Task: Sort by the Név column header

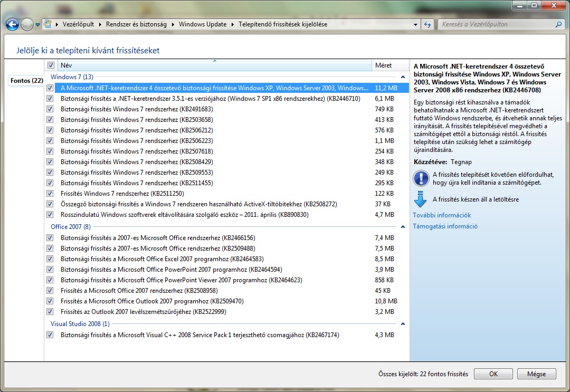Action: 214,65
